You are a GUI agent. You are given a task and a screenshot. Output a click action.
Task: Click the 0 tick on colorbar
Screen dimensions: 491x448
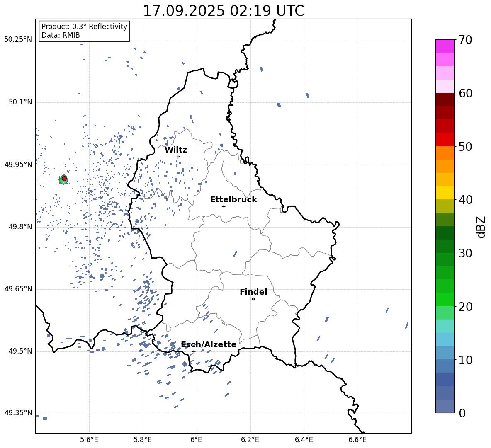pos(462,413)
